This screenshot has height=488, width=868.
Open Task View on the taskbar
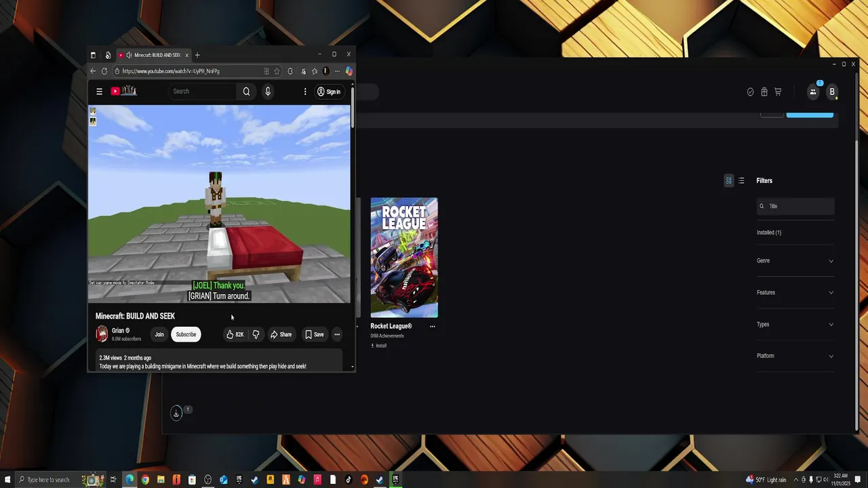(x=113, y=480)
